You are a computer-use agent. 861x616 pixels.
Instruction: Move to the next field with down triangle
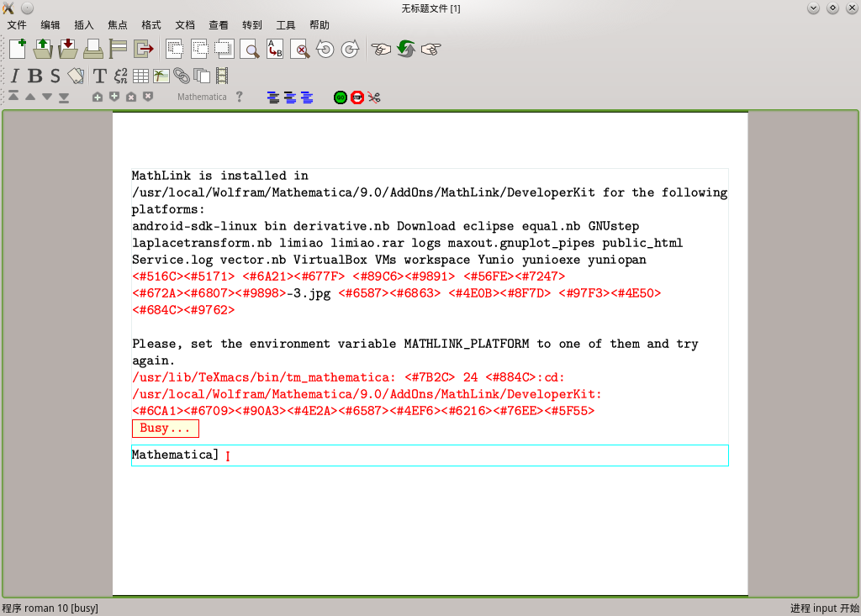pos(47,97)
